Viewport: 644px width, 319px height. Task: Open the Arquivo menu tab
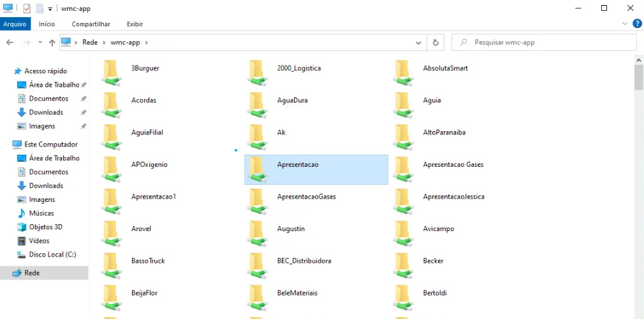click(x=15, y=24)
